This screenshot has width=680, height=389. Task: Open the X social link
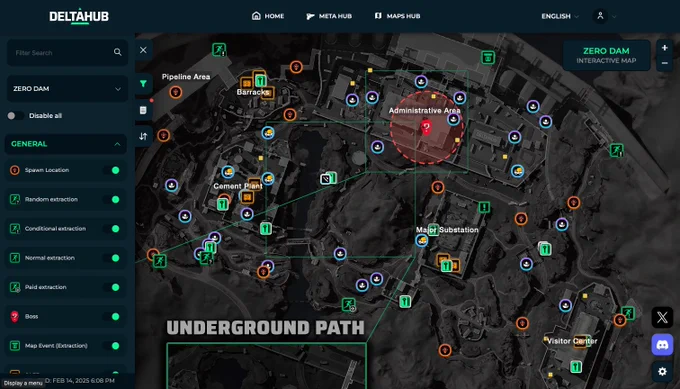[662, 317]
